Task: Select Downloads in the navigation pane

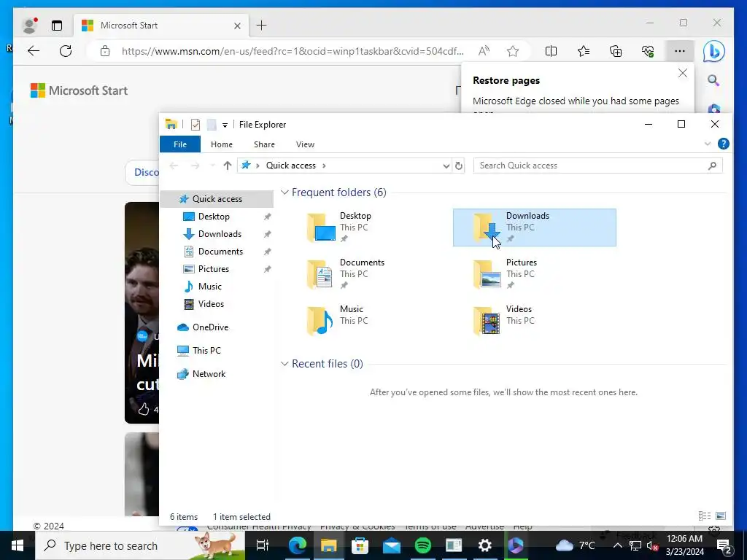Action: click(x=220, y=234)
